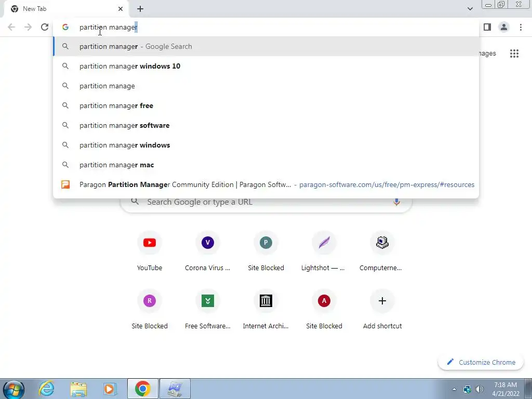Open the Site Blocked shortcut with R icon
Viewport: 532px width, 399px height.
[150, 310]
